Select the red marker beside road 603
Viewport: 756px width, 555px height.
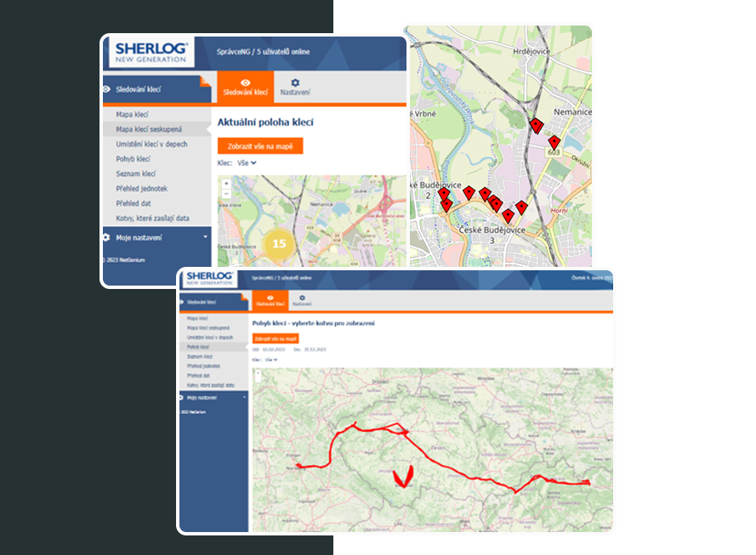[x=554, y=142]
